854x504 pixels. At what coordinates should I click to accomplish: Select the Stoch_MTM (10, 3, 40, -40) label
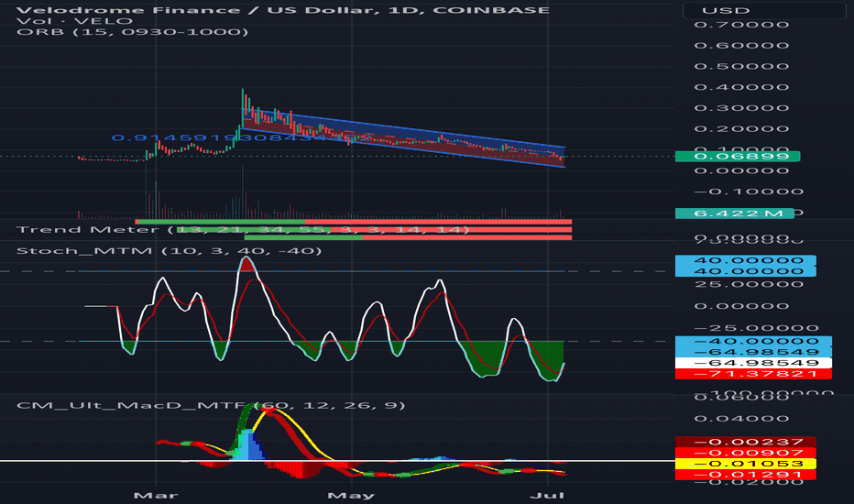(x=169, y=251)
